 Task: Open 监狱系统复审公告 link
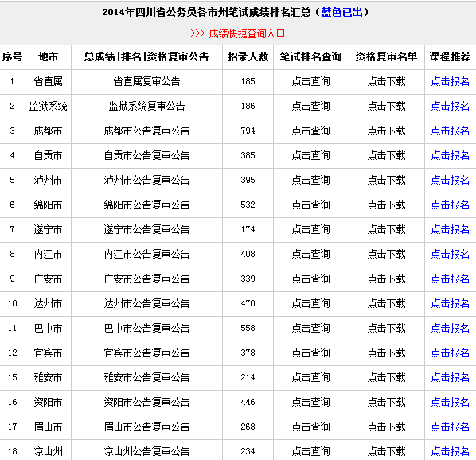[146, 106]
